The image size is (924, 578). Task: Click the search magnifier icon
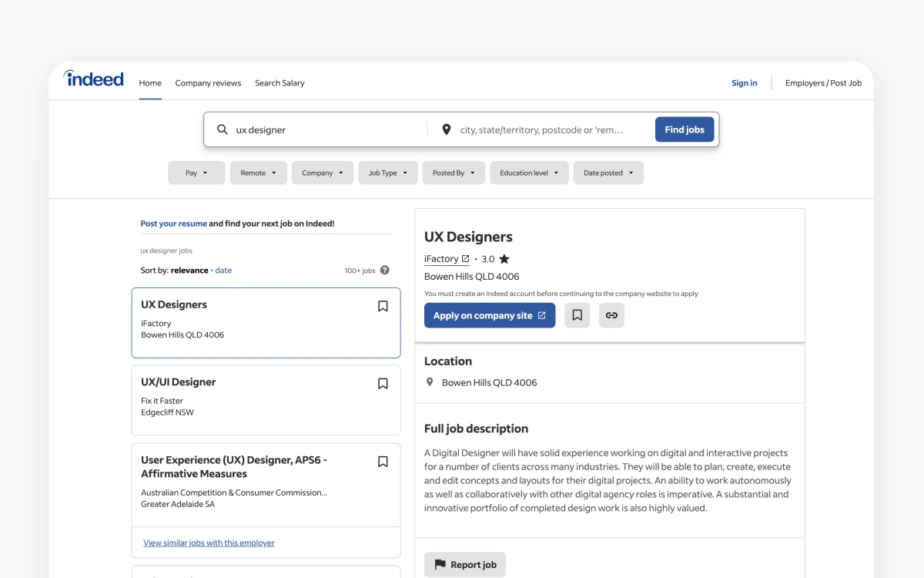point(223,129)
